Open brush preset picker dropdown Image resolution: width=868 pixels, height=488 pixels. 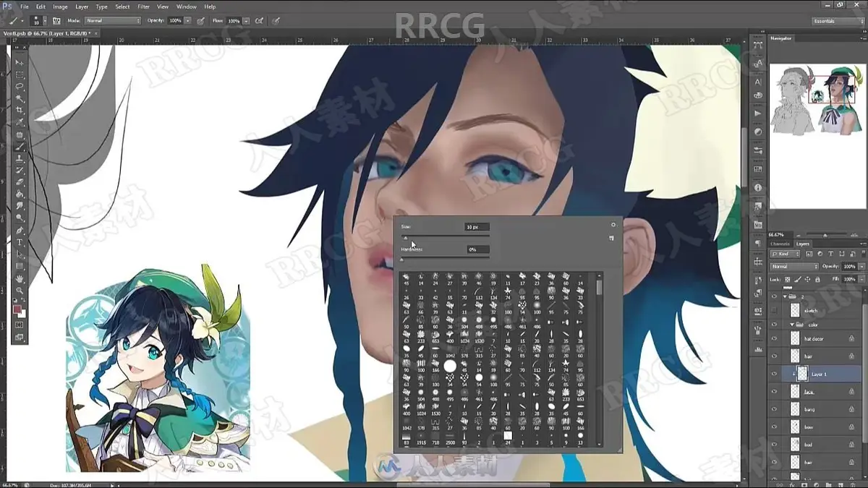(x=45, y=21)
